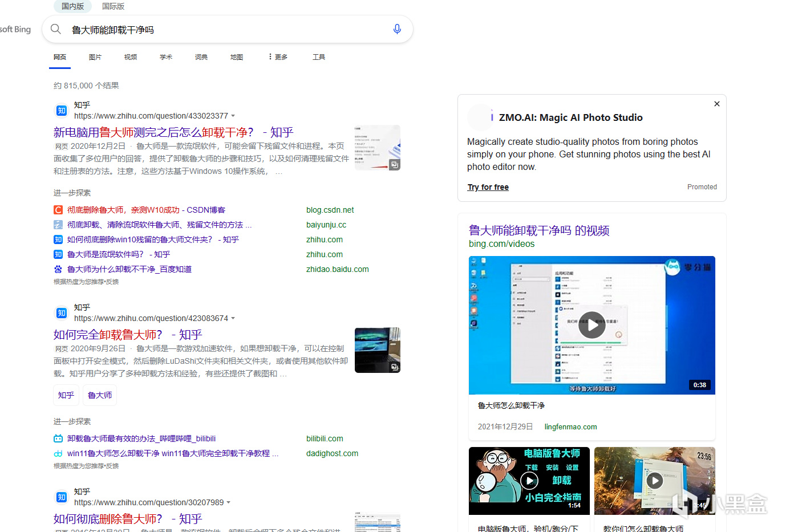Play the main 0:38 video

pyautogui.click(x=592, y=325)
